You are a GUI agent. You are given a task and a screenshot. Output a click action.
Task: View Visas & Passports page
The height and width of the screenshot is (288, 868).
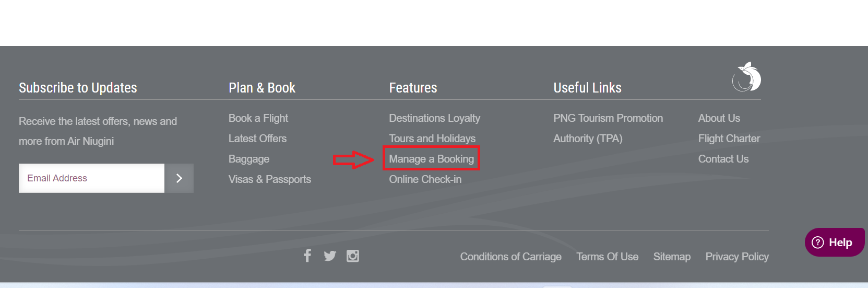(x=270, y=179)
